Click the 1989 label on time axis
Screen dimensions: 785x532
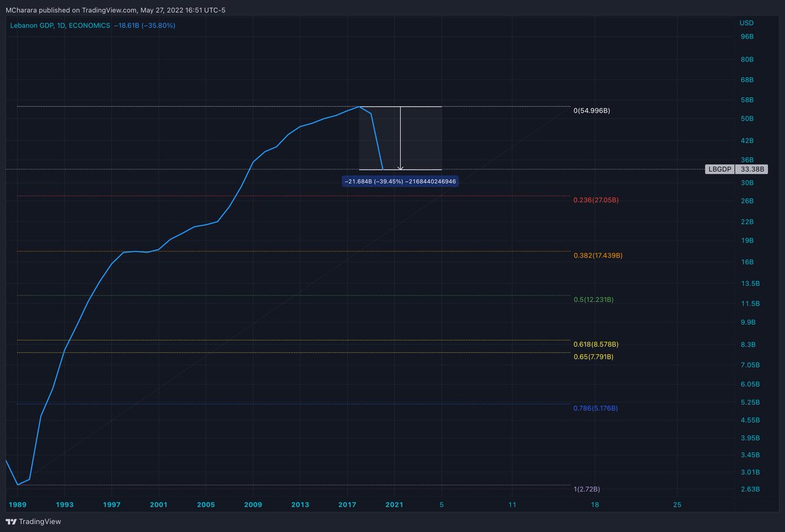tap(17, 505)
